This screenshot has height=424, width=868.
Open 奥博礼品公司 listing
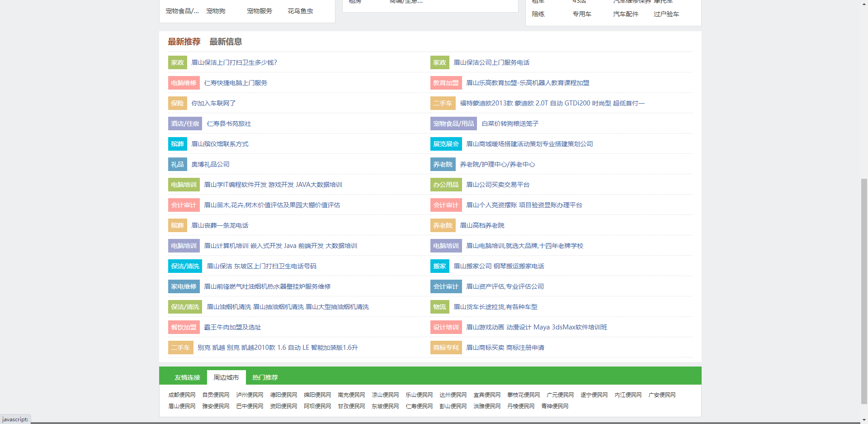(x=210, y=164)
